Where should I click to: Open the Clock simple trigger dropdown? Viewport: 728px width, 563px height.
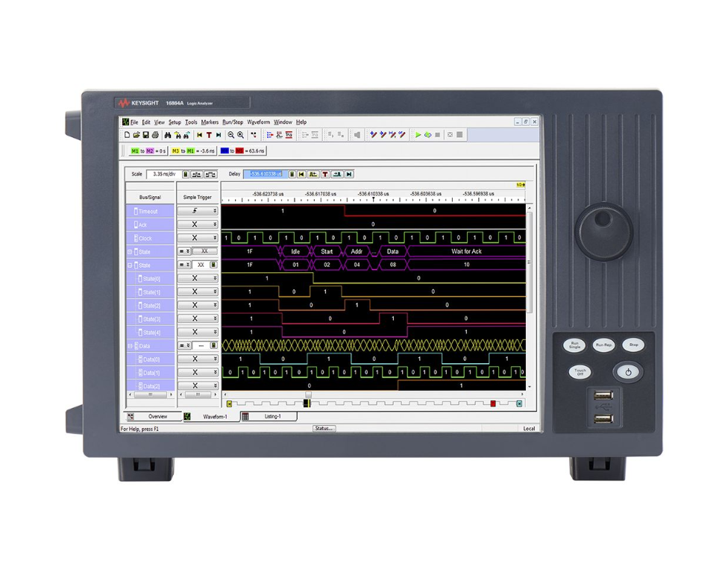tap(215, 239)
